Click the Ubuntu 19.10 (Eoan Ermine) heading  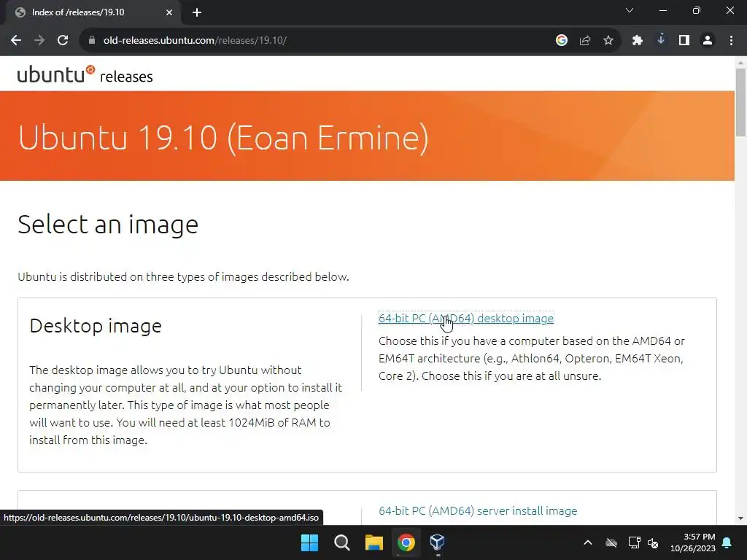coord(223,138)
